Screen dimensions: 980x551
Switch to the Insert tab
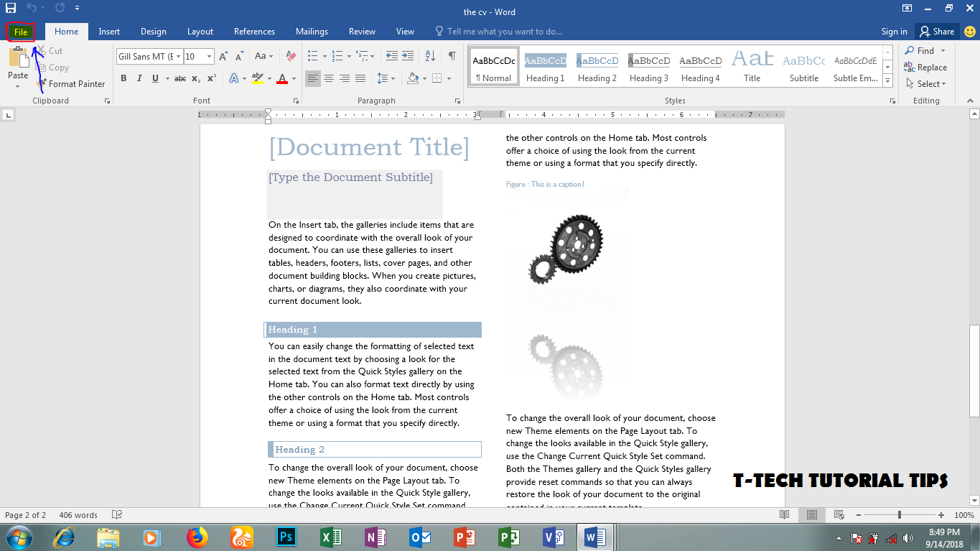click(109, 32)
